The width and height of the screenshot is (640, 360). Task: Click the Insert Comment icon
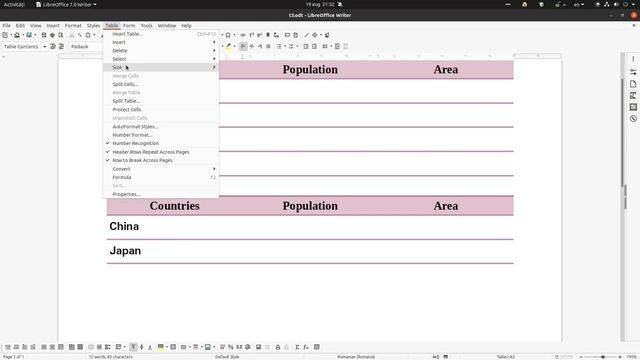point(287,35)
